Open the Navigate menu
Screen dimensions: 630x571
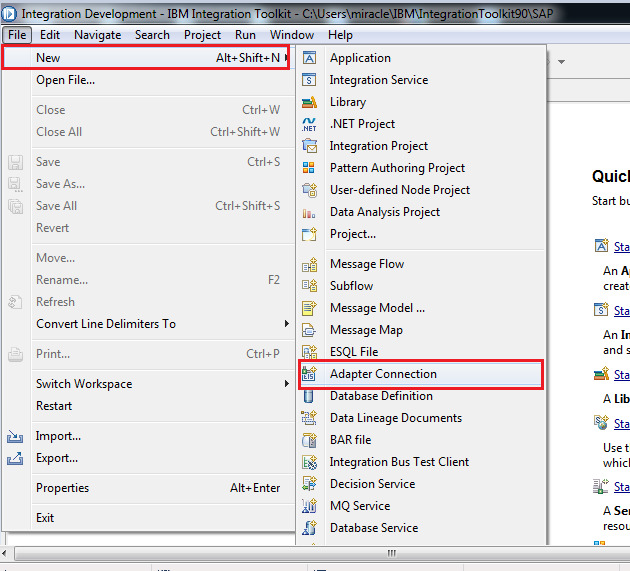[98, 35]
